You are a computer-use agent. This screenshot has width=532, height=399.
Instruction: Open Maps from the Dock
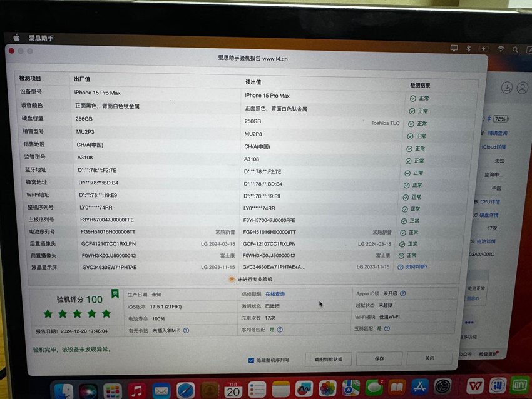[351, 388]
